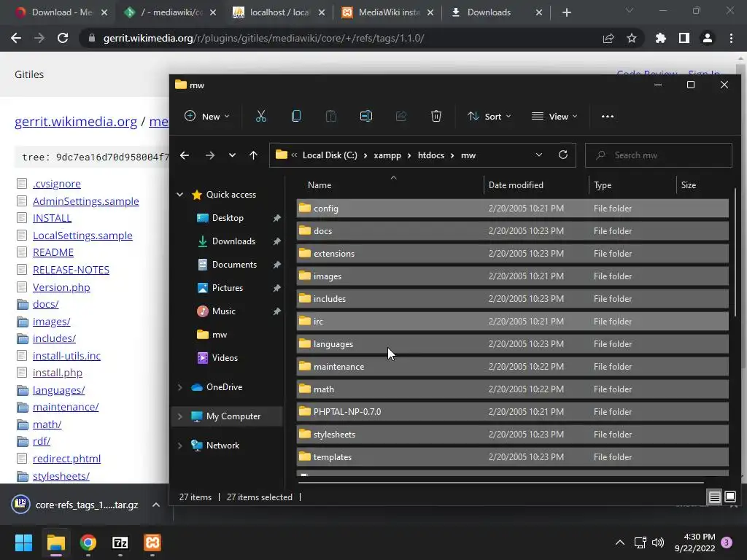Open the maintenance/ folder link on Gitiles

point(66,407)
